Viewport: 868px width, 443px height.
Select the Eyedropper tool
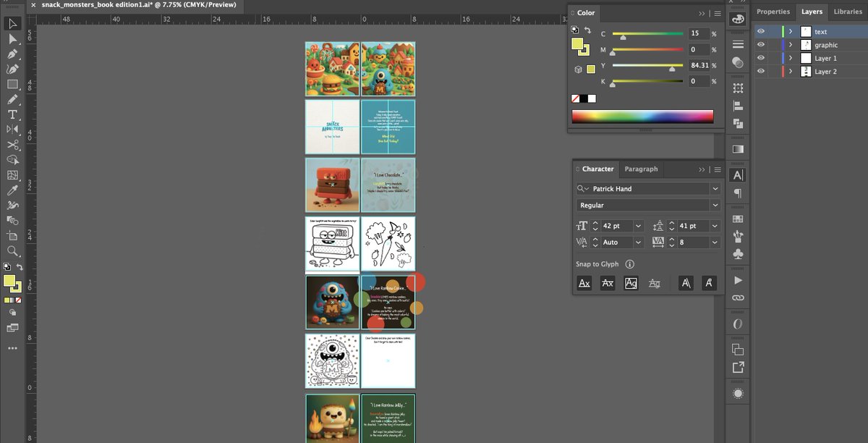pyautogui.click(x=12, y=190)
